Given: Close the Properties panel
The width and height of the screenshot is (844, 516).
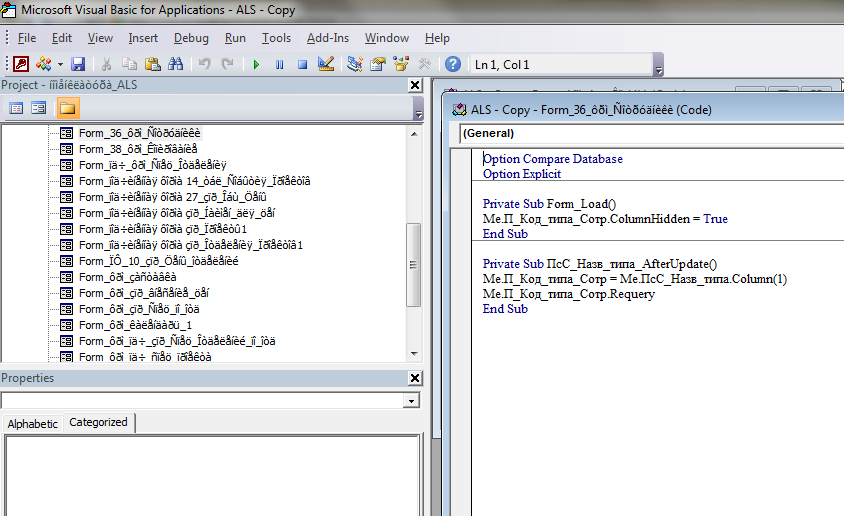Looking at the screenshot, I should (415, 378).
